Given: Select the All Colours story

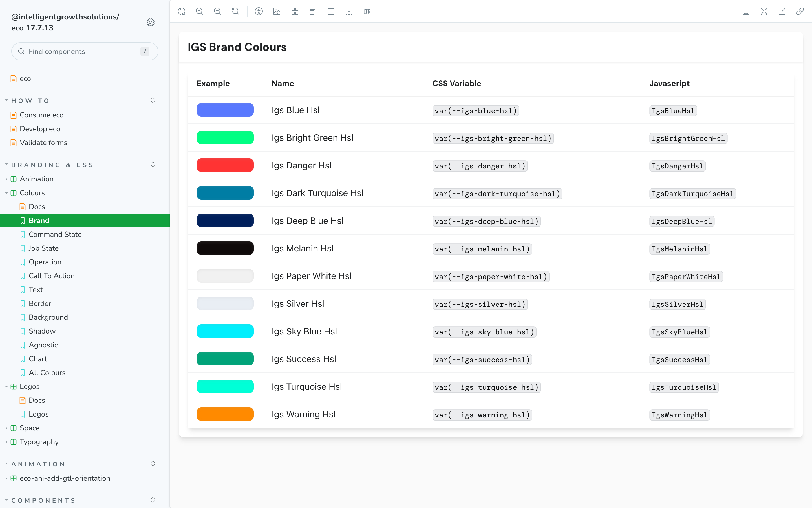Looking at the screenshot, I should tap(47, 373).
